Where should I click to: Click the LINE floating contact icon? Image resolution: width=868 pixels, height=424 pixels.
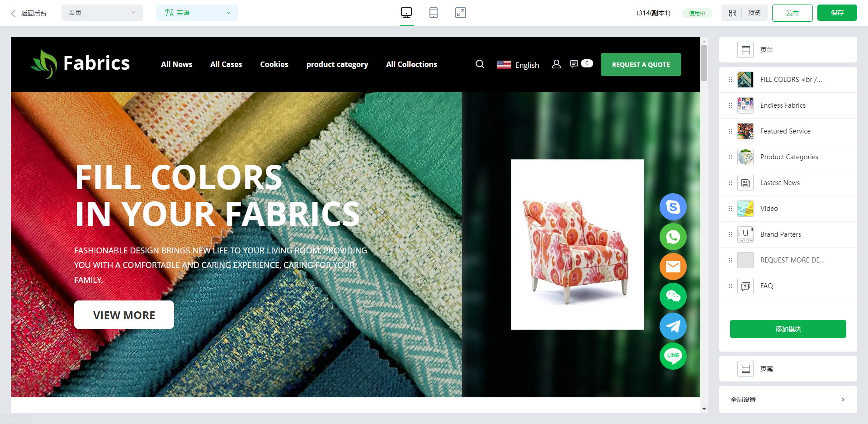(x=673, y=356)
